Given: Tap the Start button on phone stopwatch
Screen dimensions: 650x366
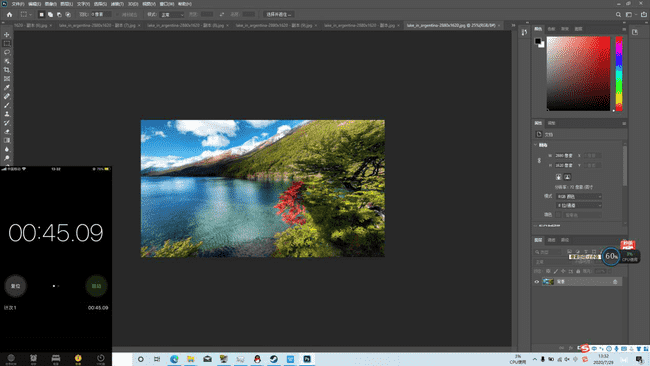Looking at the screenshot, I should [96, 286].
